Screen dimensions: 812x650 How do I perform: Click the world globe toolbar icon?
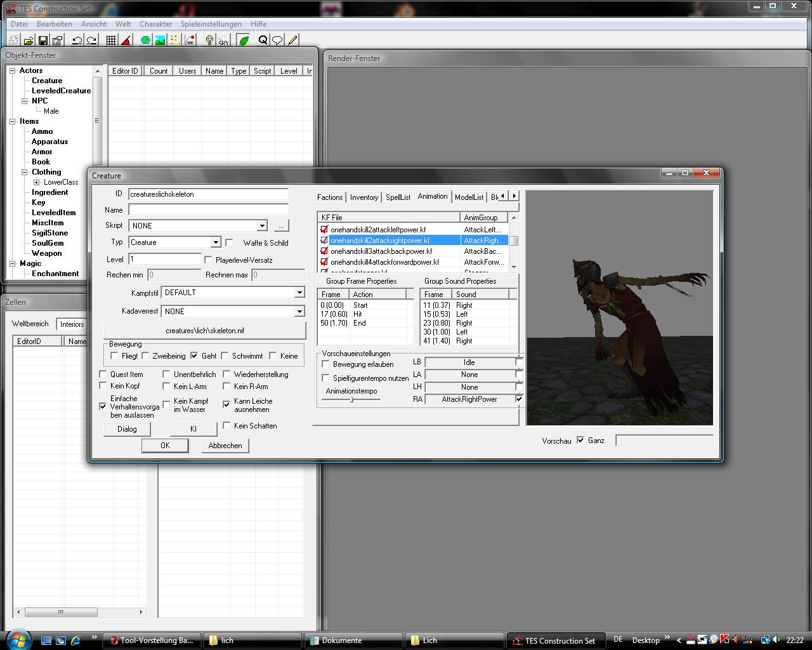145,41
